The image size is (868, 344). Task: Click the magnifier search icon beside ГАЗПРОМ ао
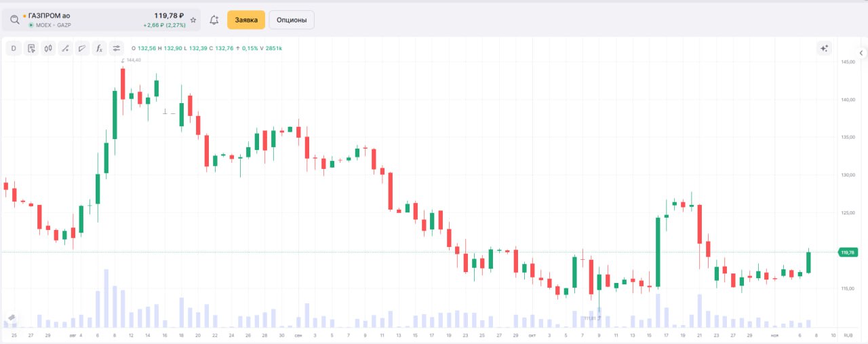(x=15, y=20)
